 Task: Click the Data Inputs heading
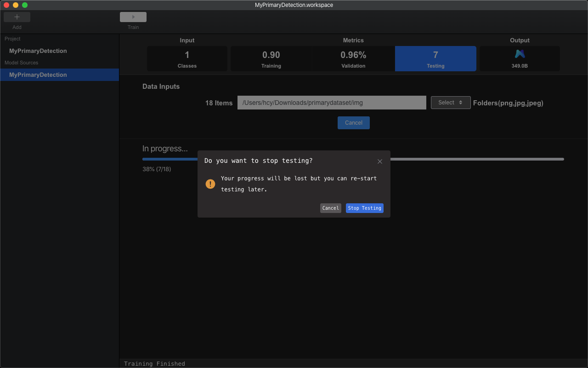tap(161, 86)
